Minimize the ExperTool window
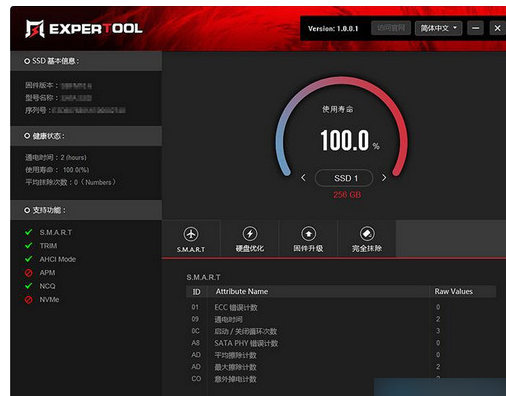 pos(476,28)
